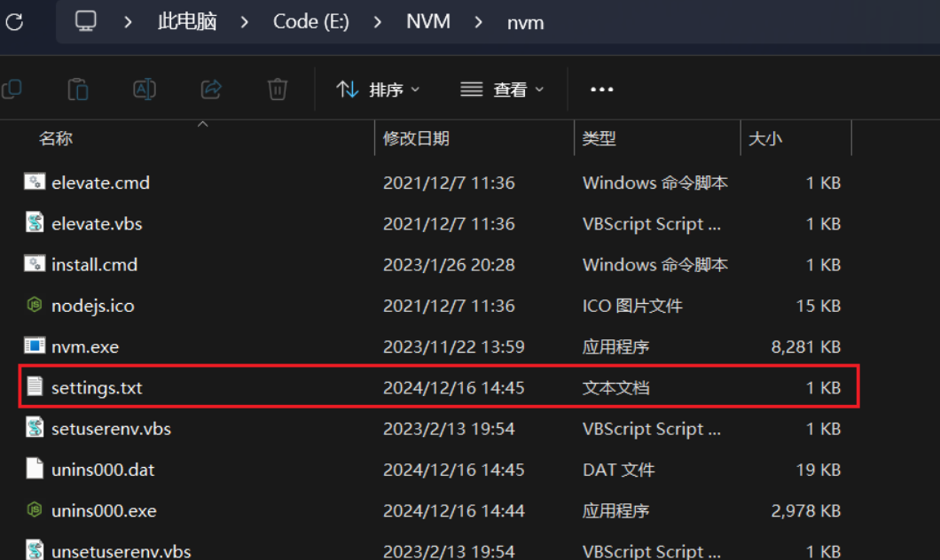Click the elevate.vbs VBScript icon
This screenshot has width=940, height=560.
click(x=34, y=223)
